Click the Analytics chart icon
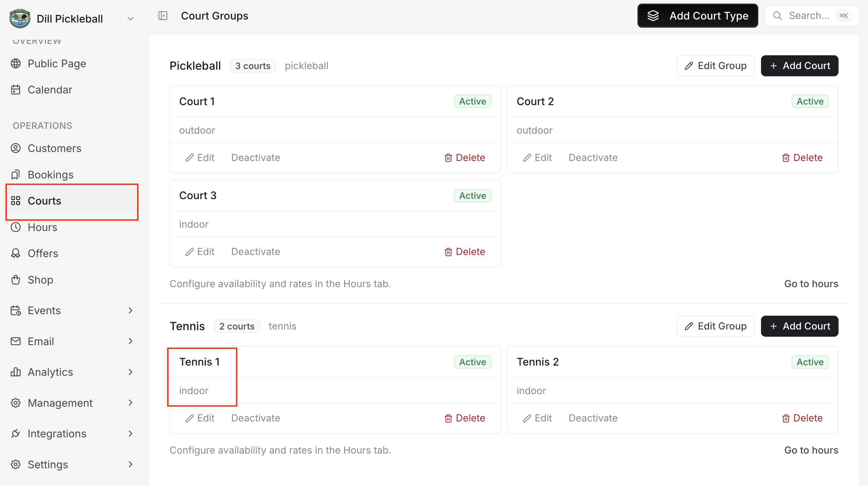The image size is (868, 486). click(16, 372)
